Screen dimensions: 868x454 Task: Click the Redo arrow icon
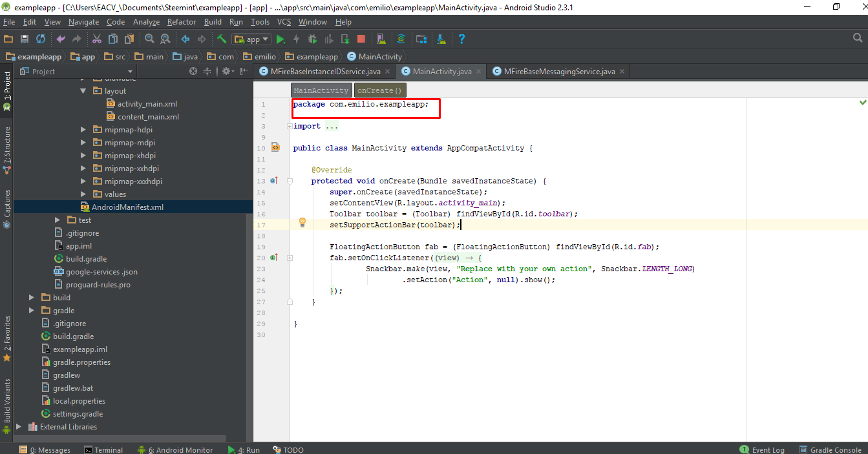point(77,39)
